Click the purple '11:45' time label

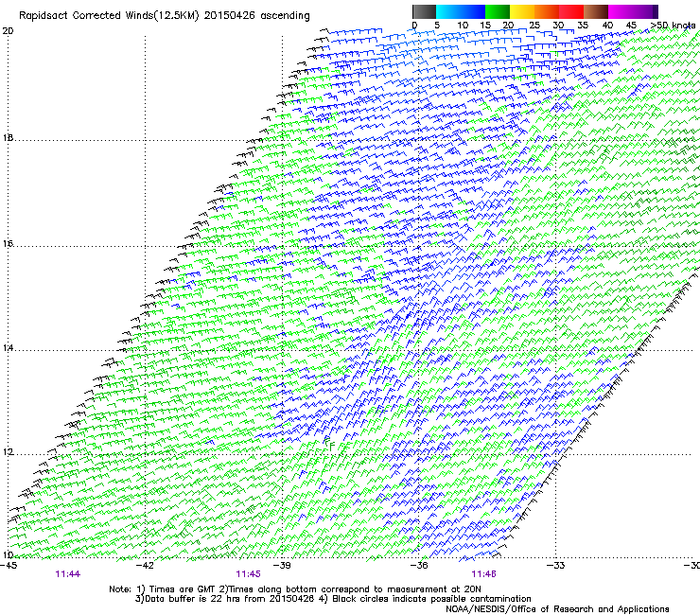248,574
